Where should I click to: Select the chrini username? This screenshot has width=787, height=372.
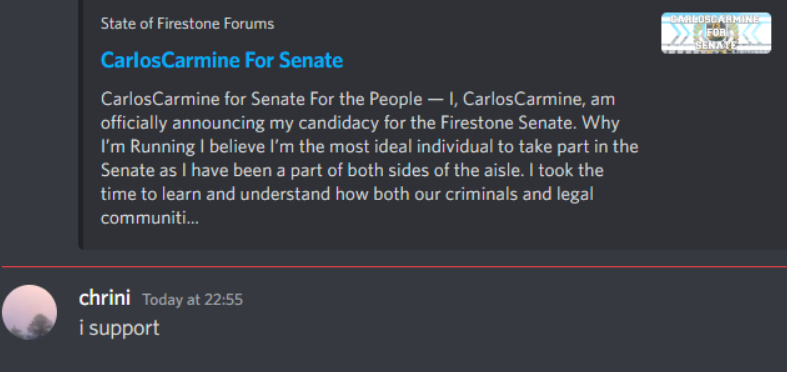[104, 298]
